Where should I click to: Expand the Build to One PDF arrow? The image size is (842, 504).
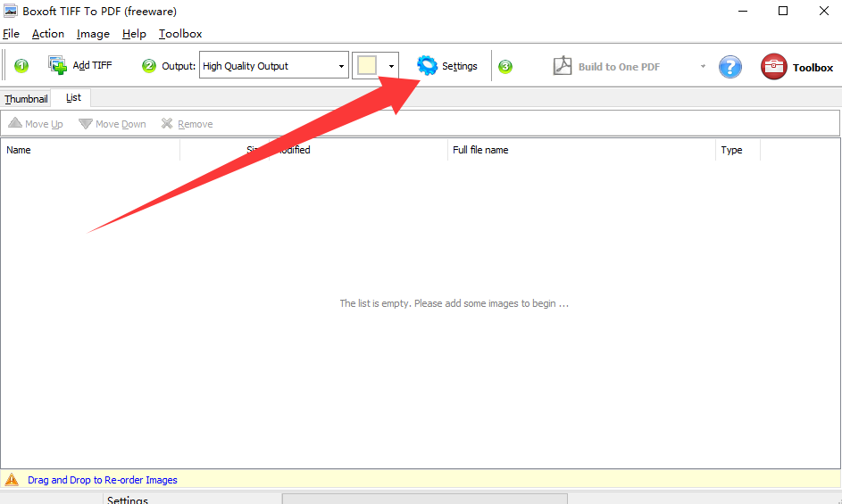click(x=703, y=66)
